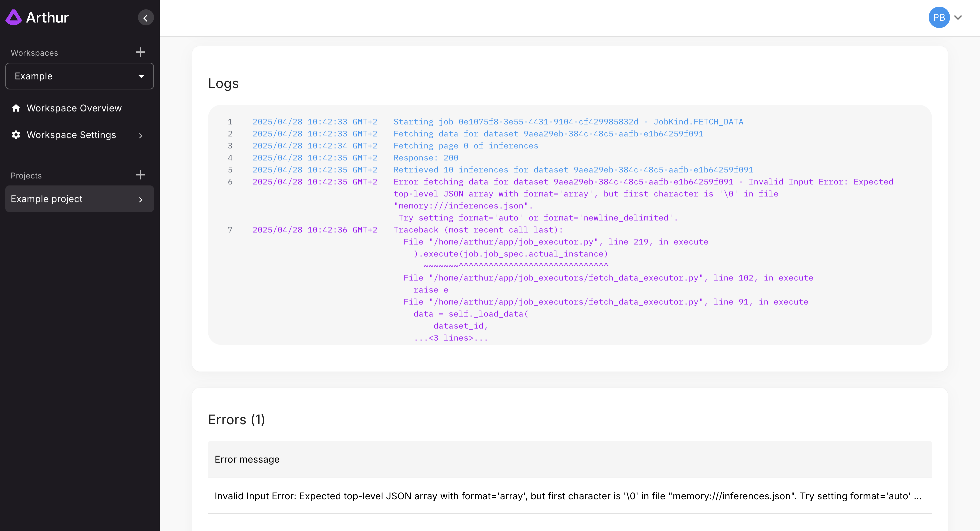This screenshot has height=531, width=980.
Task: Click the Arthur logo icon
Action: 14,17
